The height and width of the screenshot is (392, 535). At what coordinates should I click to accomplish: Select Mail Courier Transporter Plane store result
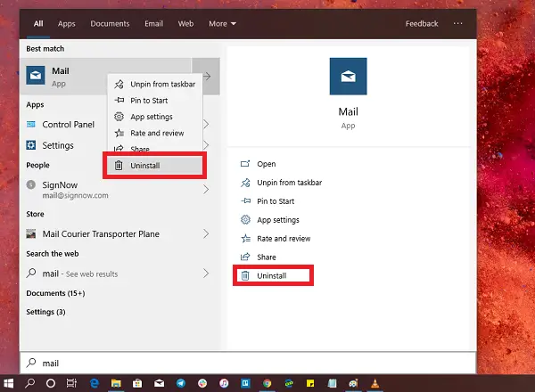[119, 233]
